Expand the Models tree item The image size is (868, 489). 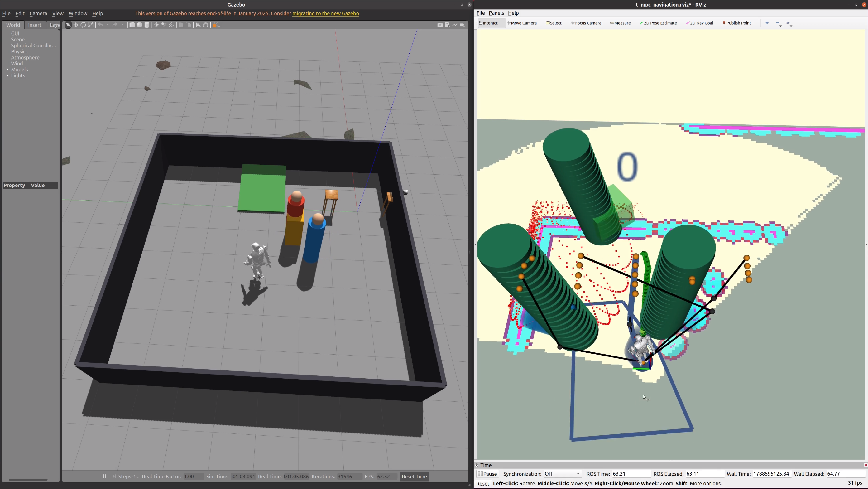(x=7, y=70)
